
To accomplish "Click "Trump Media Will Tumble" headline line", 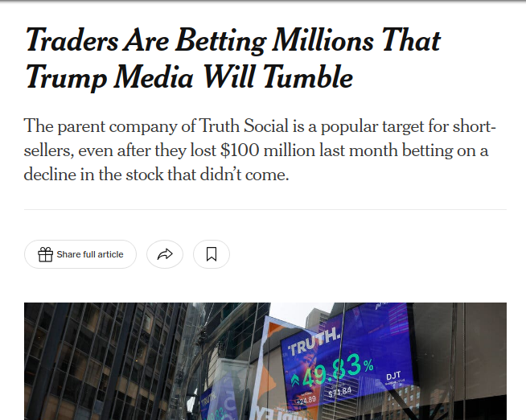I will coord(189,77).
